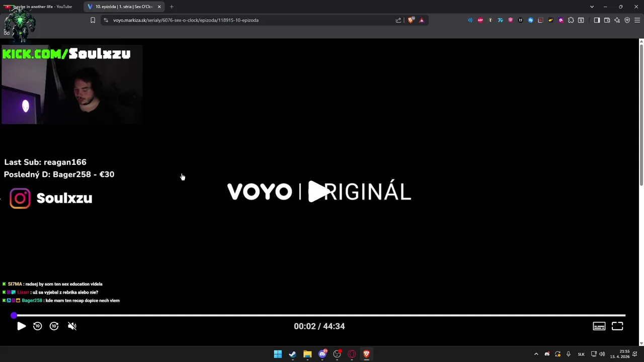Open the 7TV extension icon
Viewport: 644px width, 362px height.
point(500,20)
